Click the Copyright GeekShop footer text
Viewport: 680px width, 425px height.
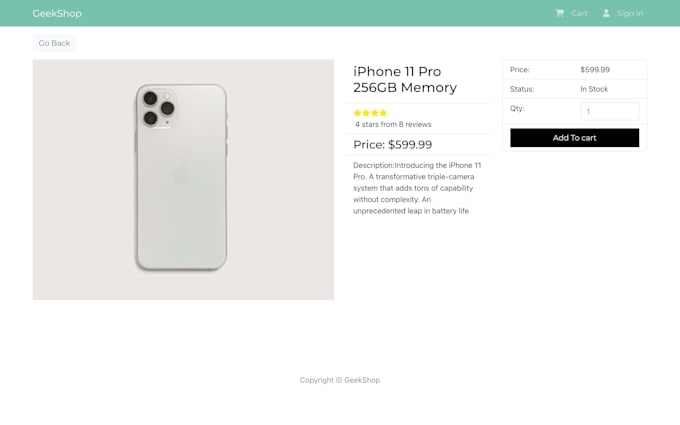(340, 380)
